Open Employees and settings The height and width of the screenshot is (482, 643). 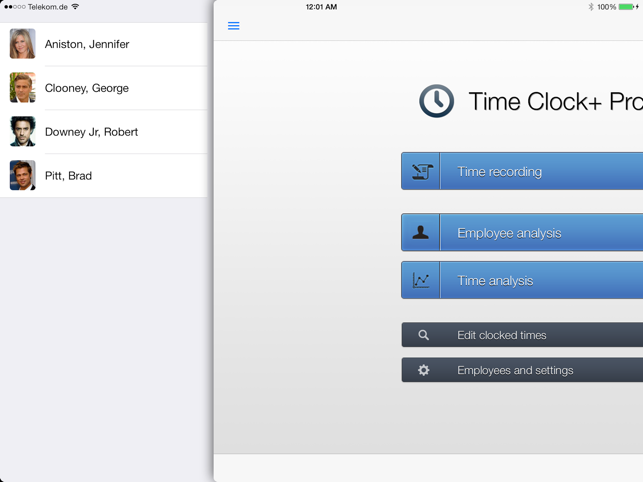coord(522,370)
